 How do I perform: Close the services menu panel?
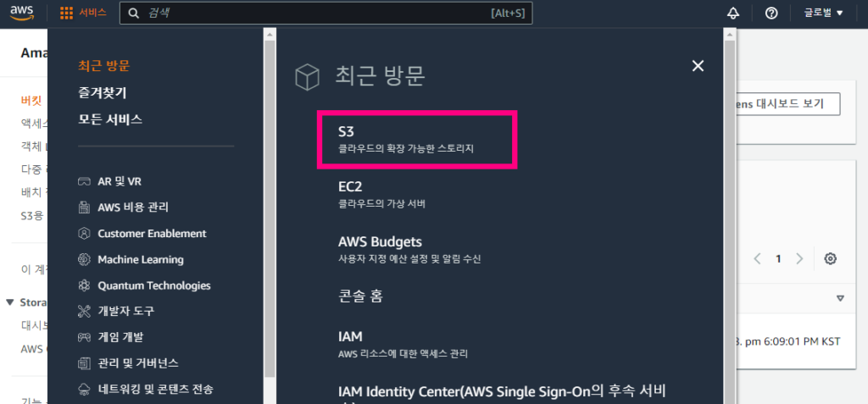698,66
